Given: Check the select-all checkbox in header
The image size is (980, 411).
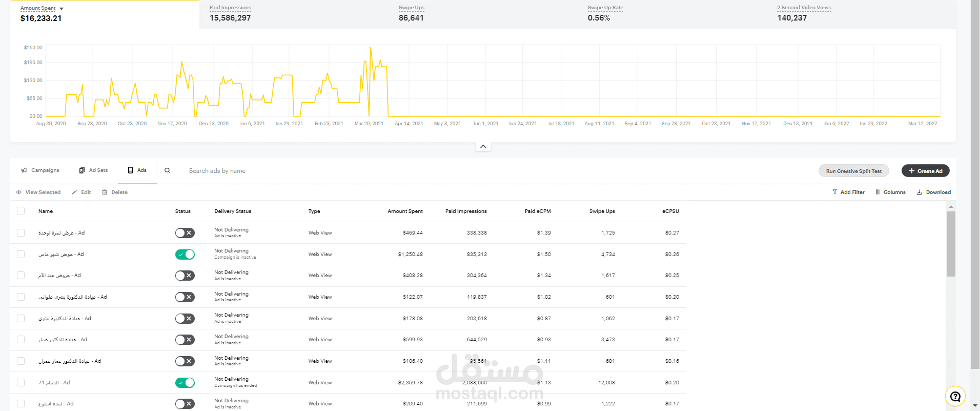Looking at the screenshot, I should pos(21,211).
